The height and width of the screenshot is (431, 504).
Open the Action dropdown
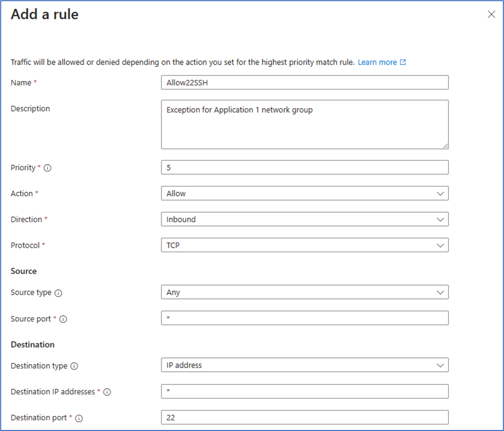point(304,194)
